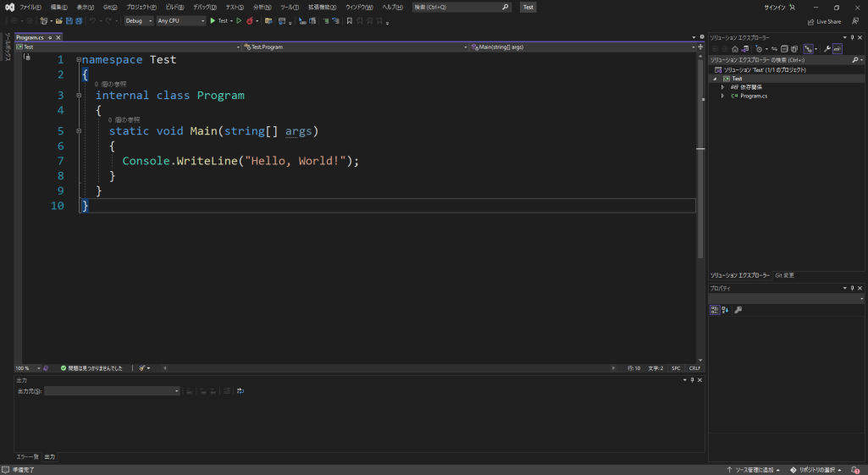868x475 pixels.
Task: Click Start Without Debugging outline play icon
Action: [x=239, y=21]
